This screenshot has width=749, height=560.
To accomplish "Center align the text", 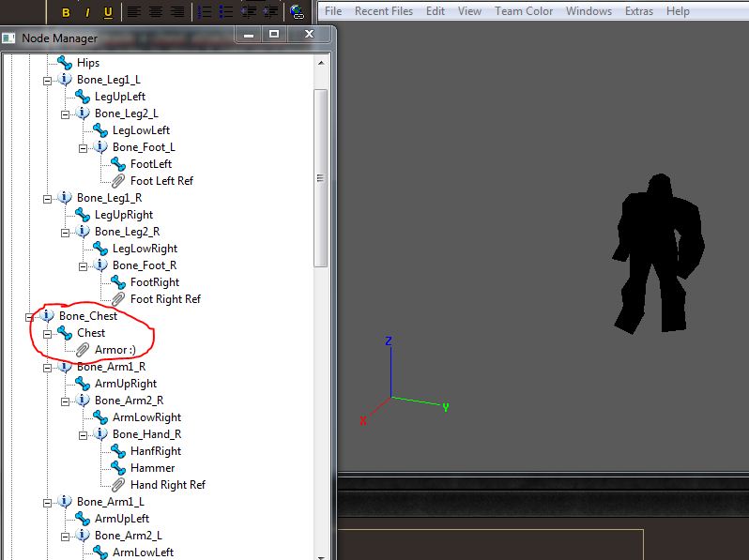I will point(156,12).
